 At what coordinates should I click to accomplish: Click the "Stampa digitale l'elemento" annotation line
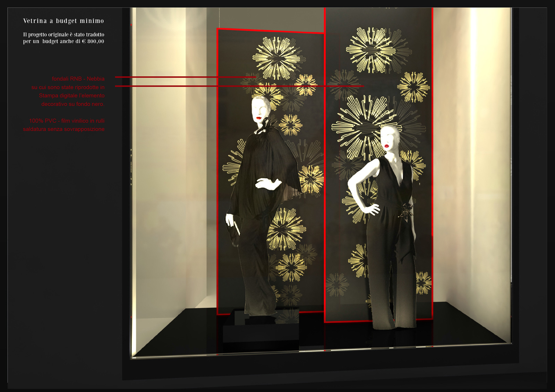pyautogui.click(x=71, y=95)
